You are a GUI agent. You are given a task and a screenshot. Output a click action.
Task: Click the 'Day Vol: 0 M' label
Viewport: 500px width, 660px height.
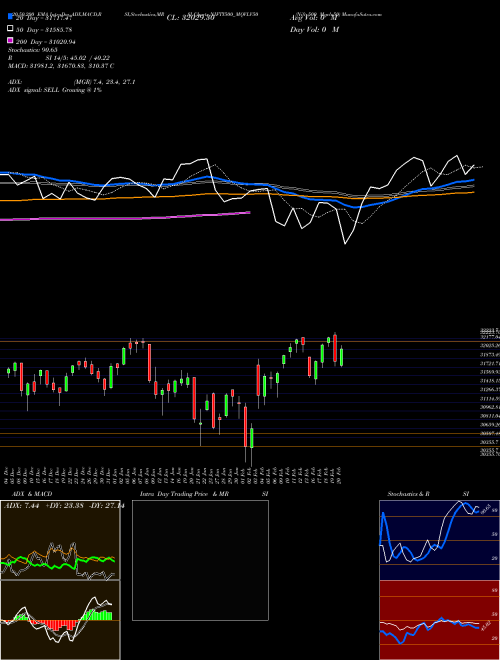click(x=314, y=29)
